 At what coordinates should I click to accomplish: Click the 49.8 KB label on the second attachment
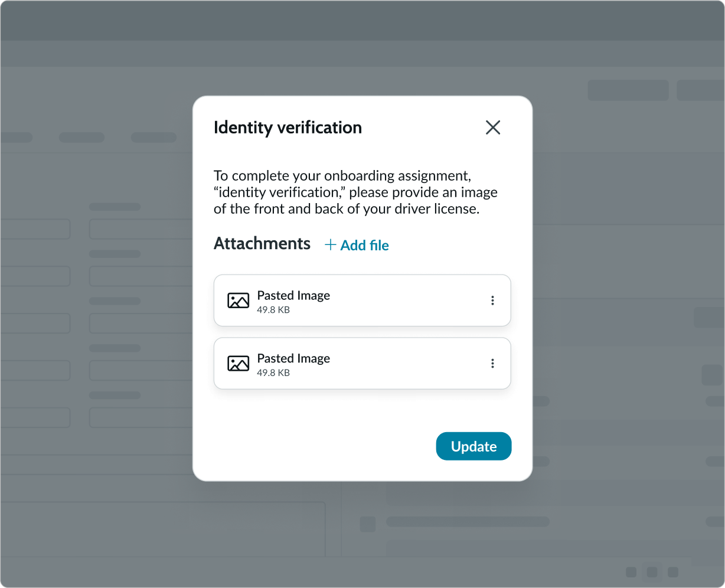272,373
